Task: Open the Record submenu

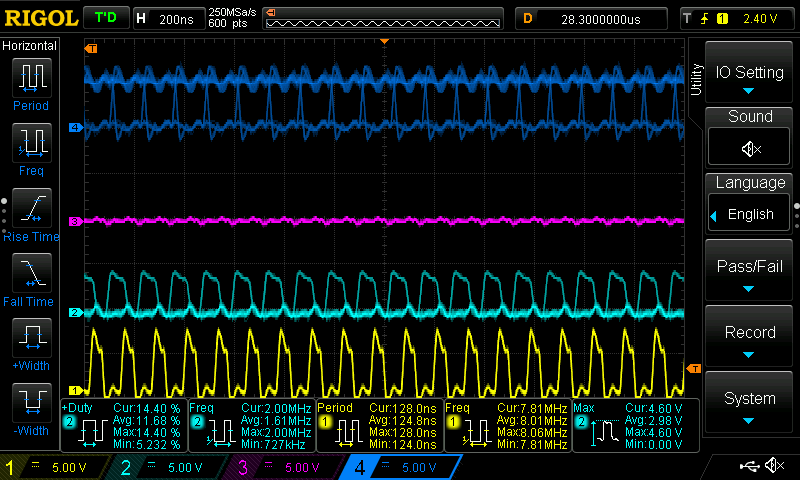Action: tap(749, 336)
